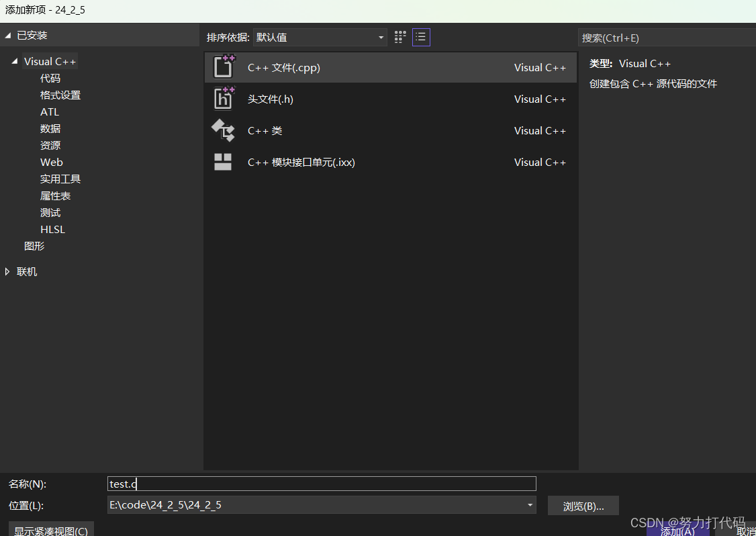Screen dimensions: 756x536
Task: Select the 头文件(.h) template icon
Action: [222, 99]
